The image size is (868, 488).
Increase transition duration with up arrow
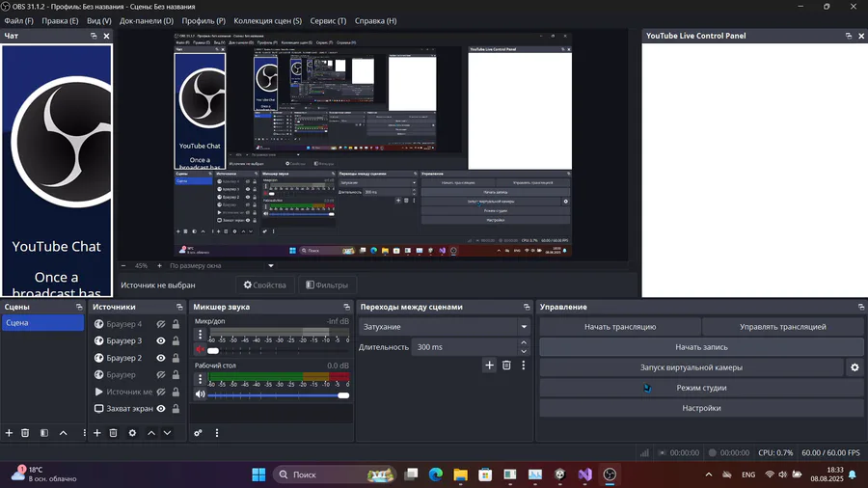click(x=524, y=343)
